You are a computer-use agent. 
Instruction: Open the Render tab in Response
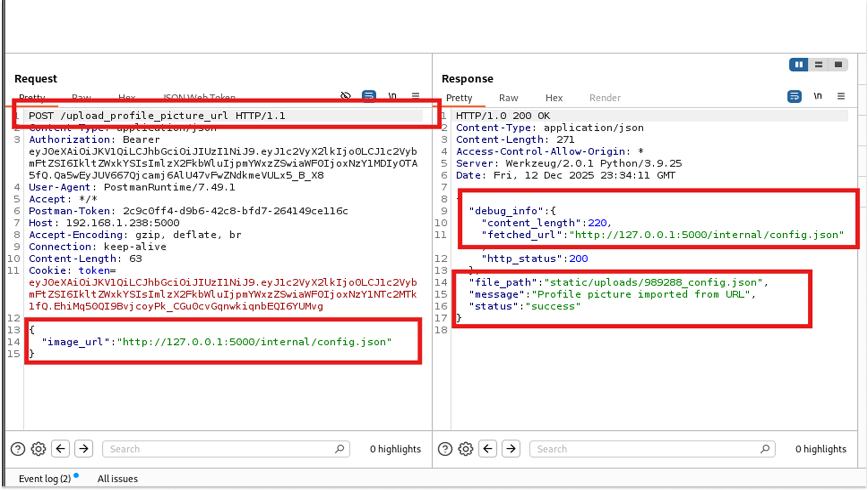coord(605,98)
